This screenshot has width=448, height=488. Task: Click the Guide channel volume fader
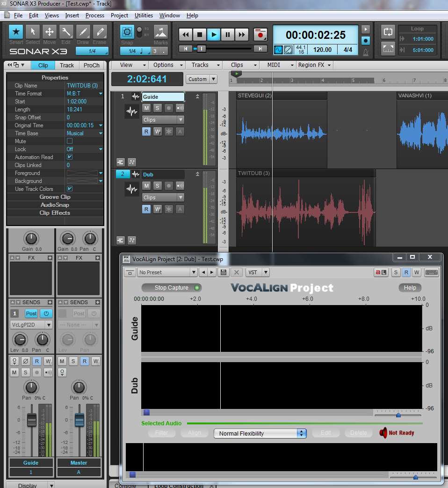(x=31, y=420)
